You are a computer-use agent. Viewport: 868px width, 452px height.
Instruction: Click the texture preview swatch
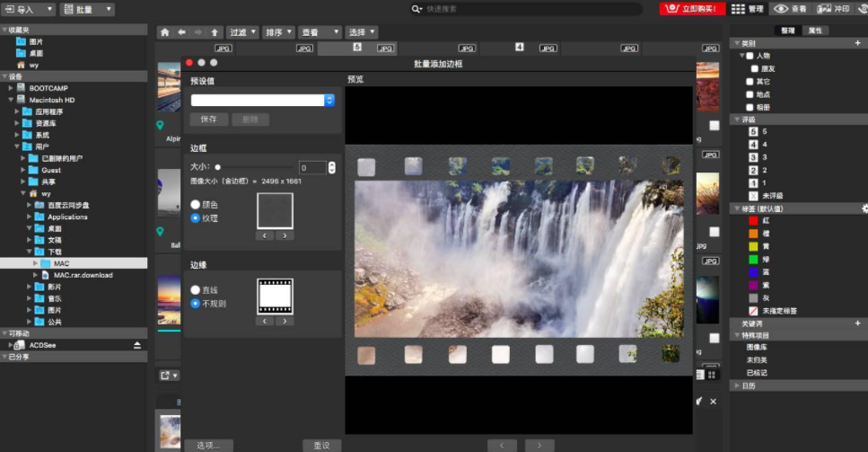pos(276,211)
